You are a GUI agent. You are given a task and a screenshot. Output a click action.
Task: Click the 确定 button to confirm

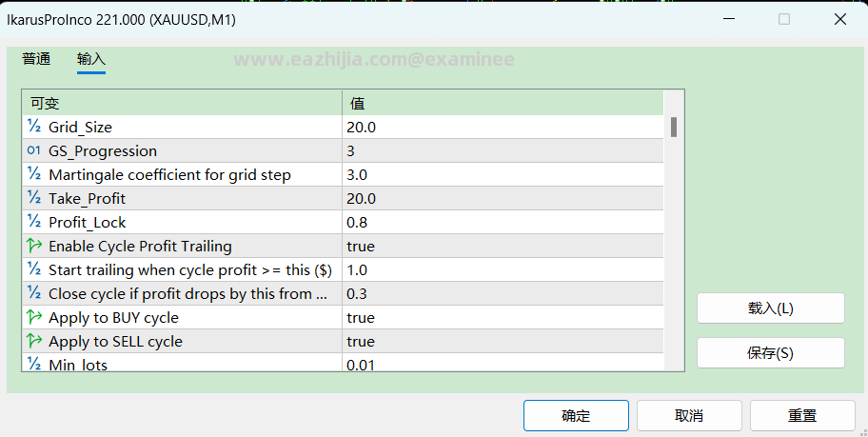pyautogui.click(x=576, y=415)
